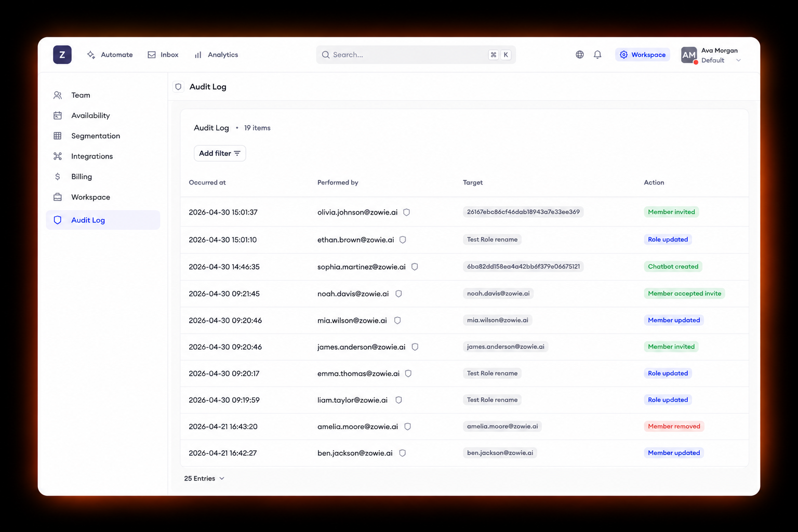The height and width of the screenshot is (532, 798).
Task: Click Member invited badge in james.anderson row
Action: [671, 347]
